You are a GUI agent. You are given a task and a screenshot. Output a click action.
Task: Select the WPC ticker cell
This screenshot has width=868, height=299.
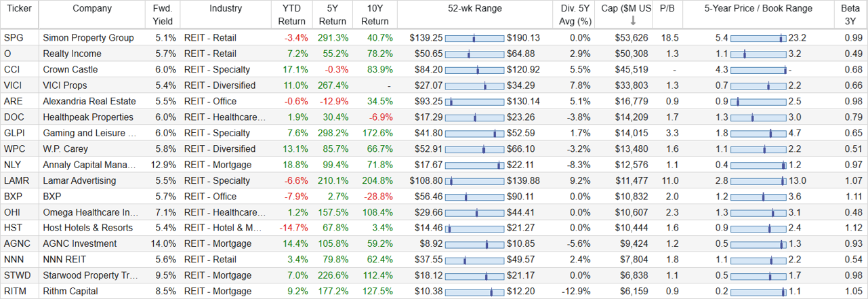[x=20, y=148]
